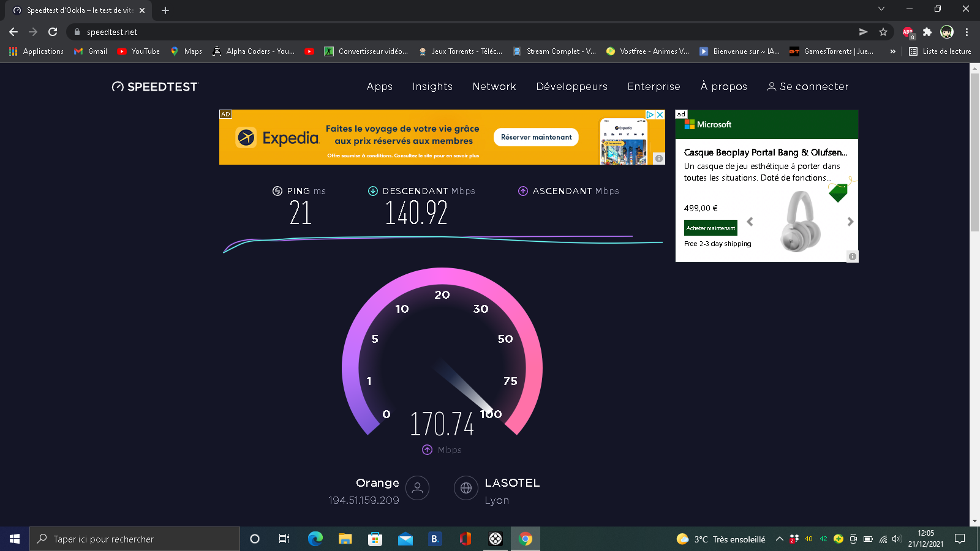The width and height of the screenshot is (980, 551).
Task: Open Applications bookmark shortcut
Action: click(36, 51)
